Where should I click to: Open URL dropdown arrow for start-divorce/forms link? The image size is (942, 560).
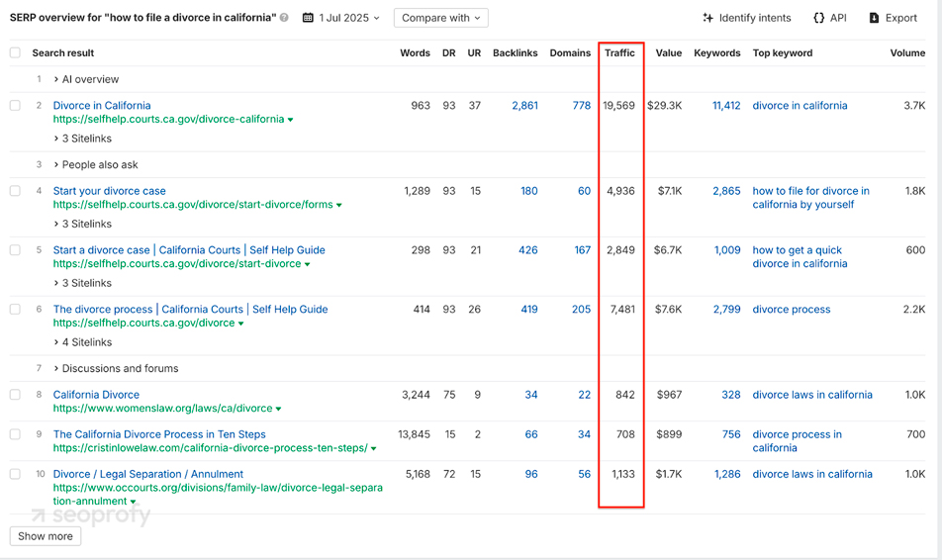point(338,205)
